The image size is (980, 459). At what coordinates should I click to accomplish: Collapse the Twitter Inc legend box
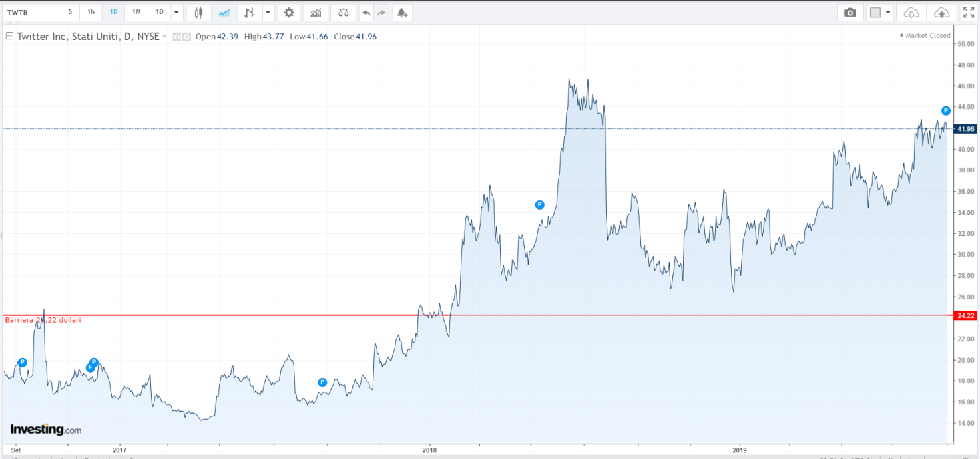point(9,37)
